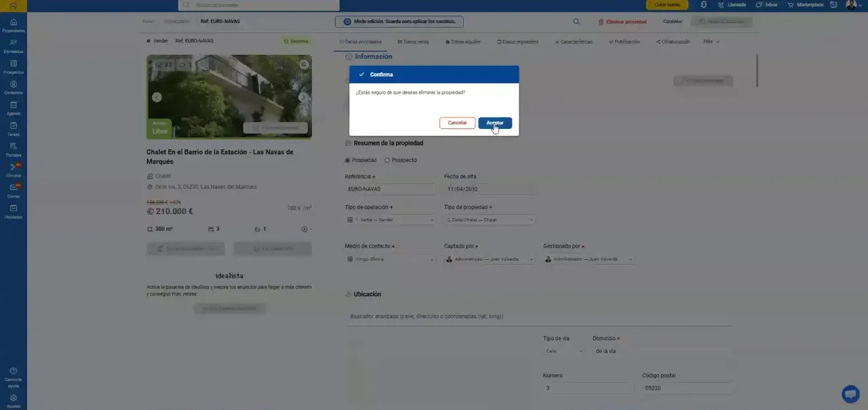
Task: Open Tareas in the left sidebar
Action: tap(14, 129)
